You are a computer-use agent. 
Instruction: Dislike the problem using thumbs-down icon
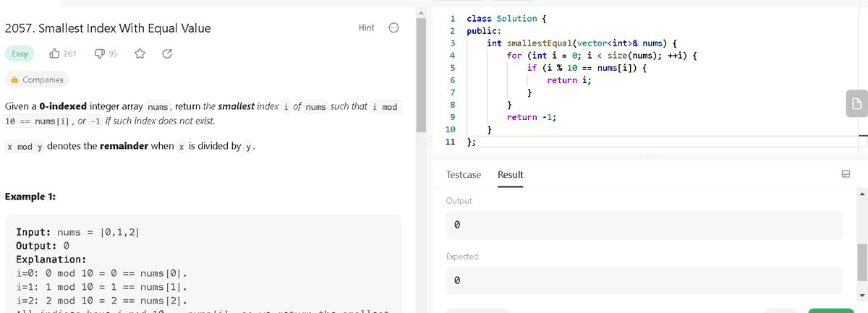(x=101, y=53)
